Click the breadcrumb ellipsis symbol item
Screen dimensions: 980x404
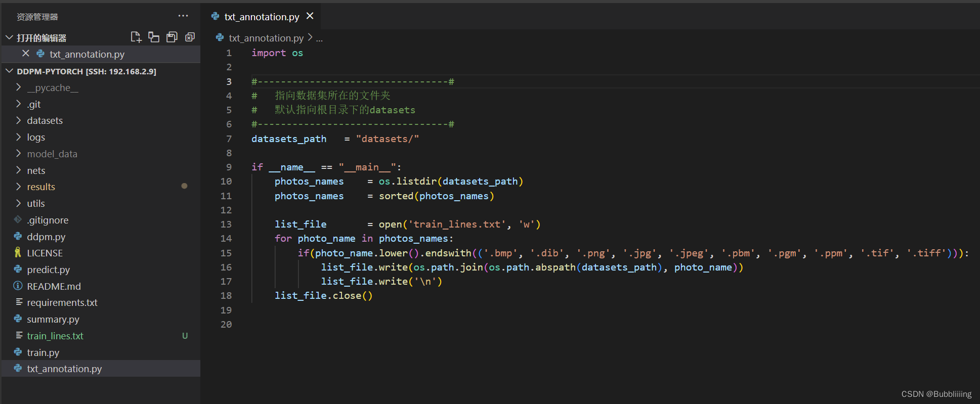[319, 38]
